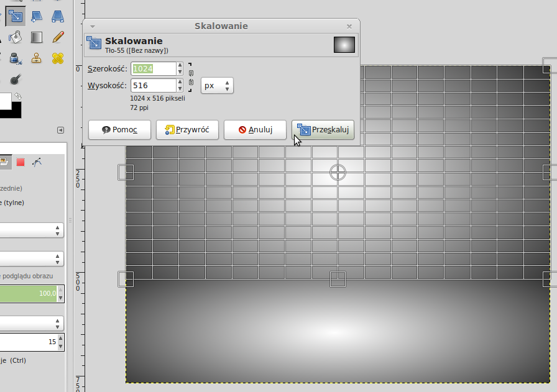
Task: Open the Skalowanie dialog title menu arrow
Action: 92,26
